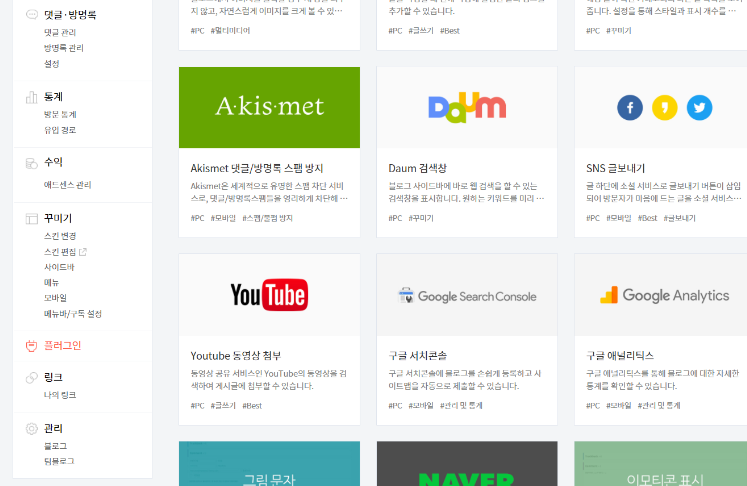Click the YouTube logo image
747x486 pixels.
click(270, 295)
